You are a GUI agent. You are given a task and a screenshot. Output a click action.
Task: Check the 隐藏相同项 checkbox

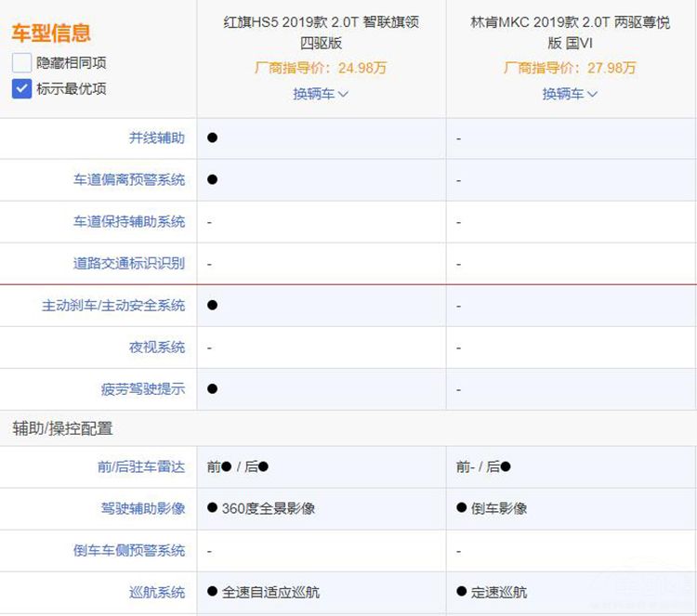[x=22, y=63]
